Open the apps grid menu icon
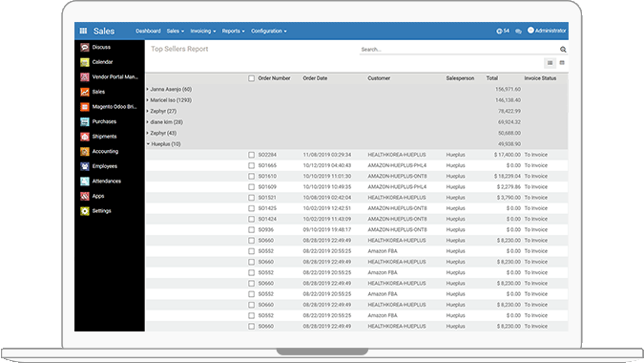The image size is (644, 363). (x=83, y=31)
